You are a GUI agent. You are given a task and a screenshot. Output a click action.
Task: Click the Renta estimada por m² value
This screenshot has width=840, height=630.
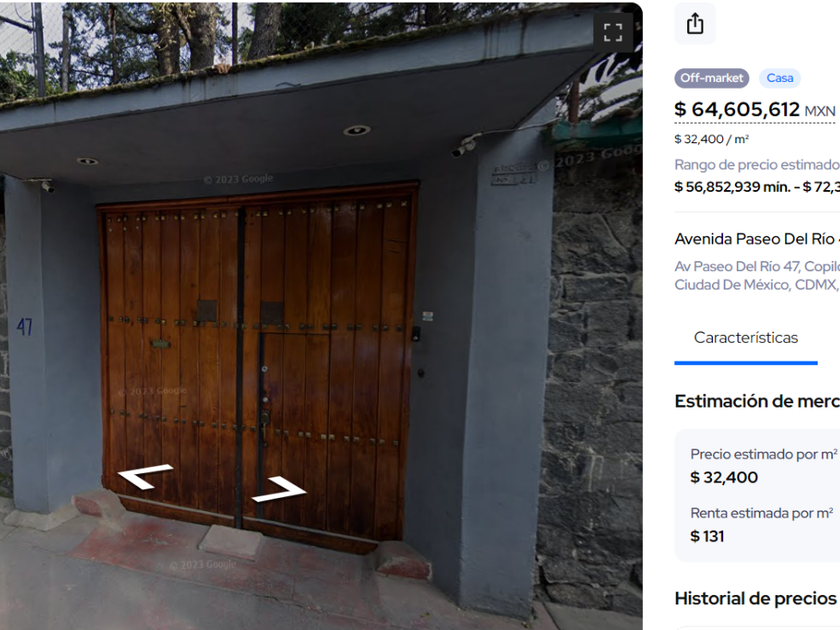click(x=707, y=536)
